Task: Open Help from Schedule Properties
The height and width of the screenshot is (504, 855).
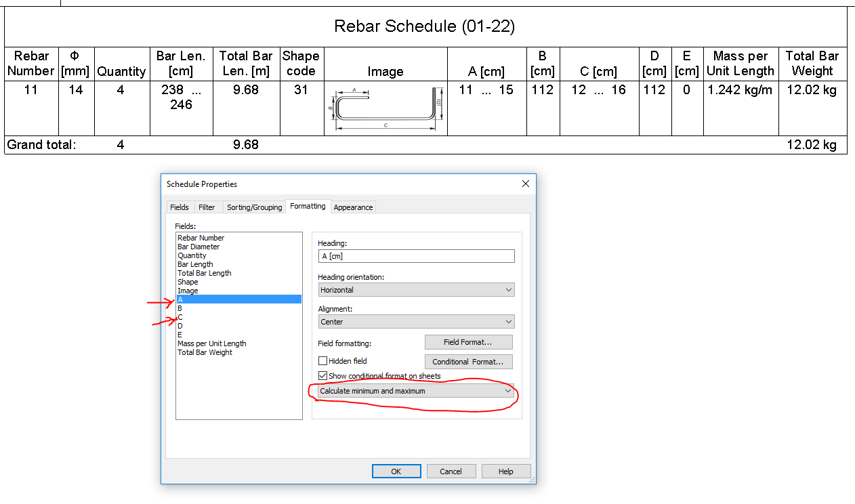Action: tap(505, 471)
